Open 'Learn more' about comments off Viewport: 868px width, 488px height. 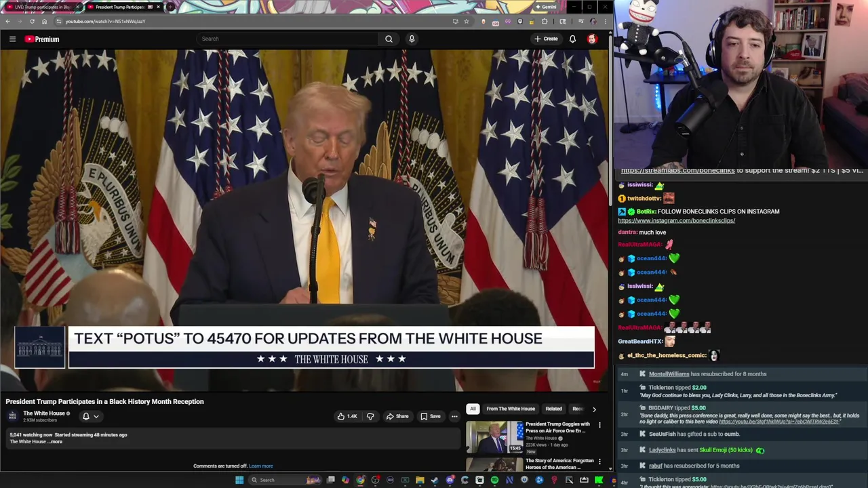click(x=261, y=466)
